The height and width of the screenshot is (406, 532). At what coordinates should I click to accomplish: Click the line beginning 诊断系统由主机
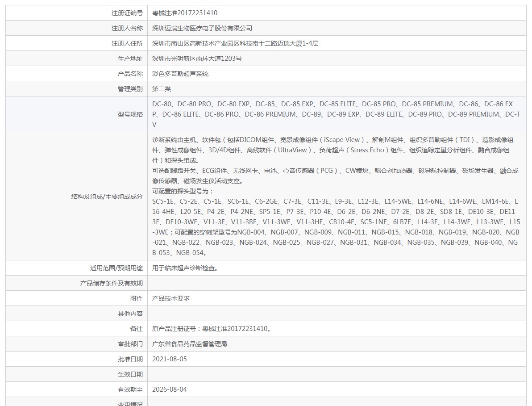click(x=332, y=140)
